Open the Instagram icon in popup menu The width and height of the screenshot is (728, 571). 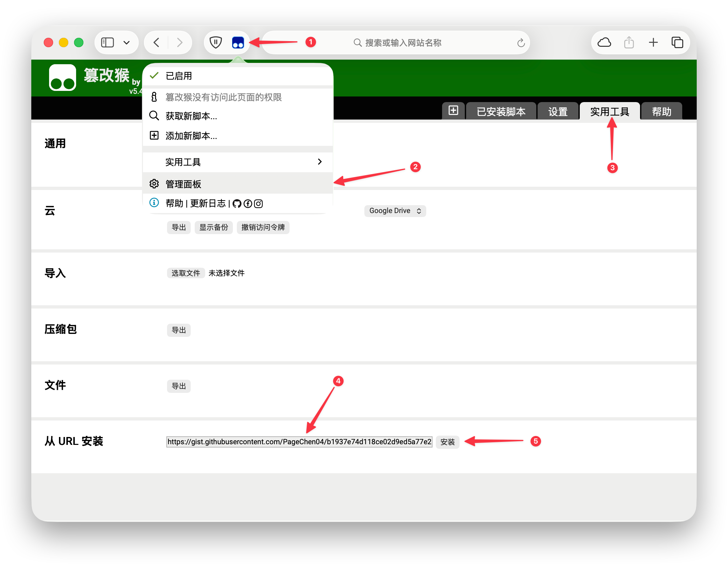tap(258, 204)
